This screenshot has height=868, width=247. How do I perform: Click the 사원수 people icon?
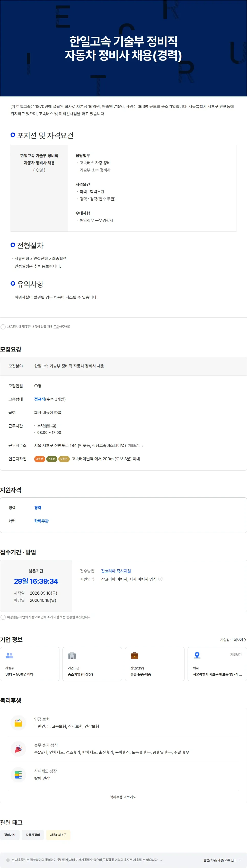point(10,655)
